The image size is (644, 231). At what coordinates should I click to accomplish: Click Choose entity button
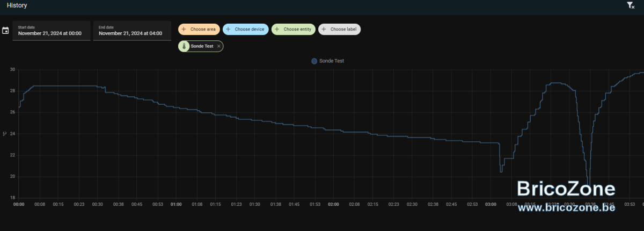[294, 29]
